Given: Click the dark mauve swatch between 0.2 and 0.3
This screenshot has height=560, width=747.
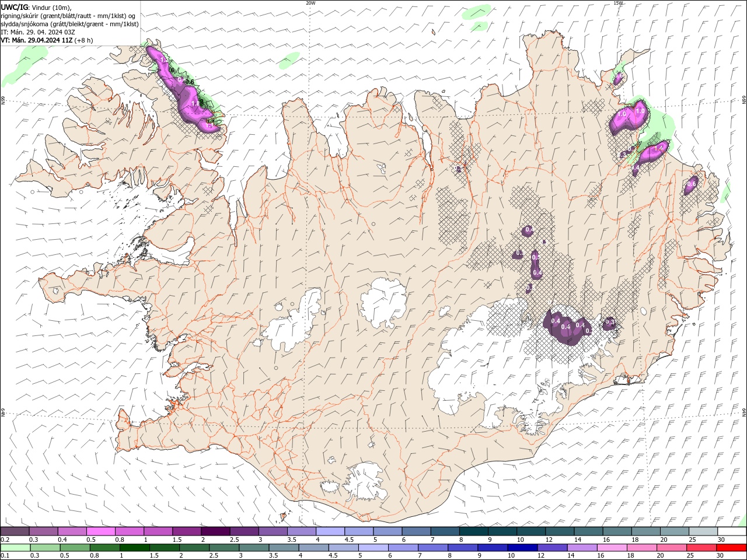Looking at the screenshot, I should tap(15, 531).
